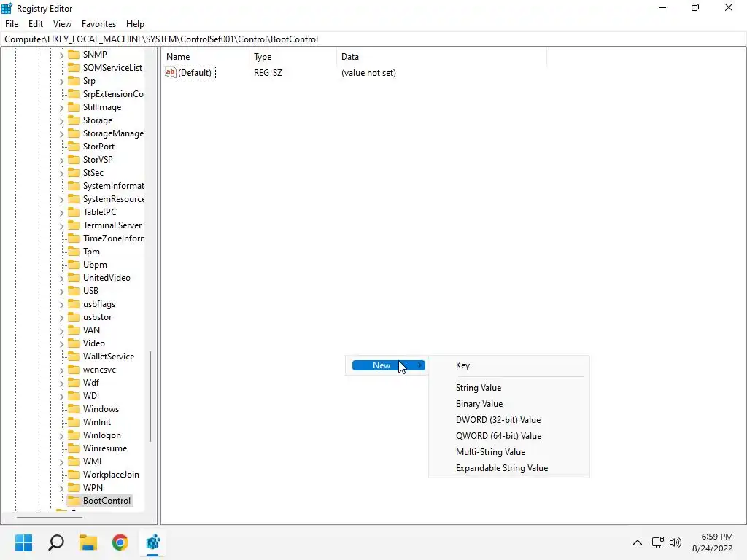Expand the Srp tree node

(x=61, y=82)
